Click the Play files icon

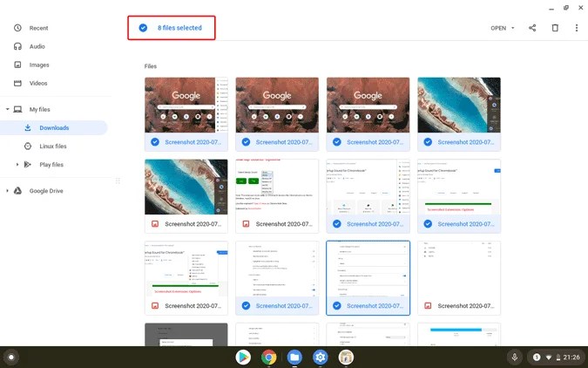click(x=27, y=165)
